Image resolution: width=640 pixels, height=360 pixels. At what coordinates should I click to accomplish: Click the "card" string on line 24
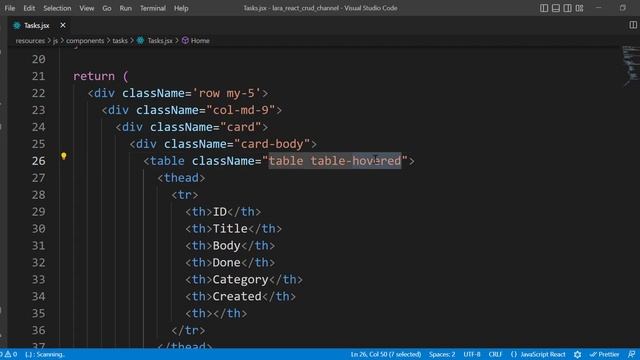[x=241, y=127]
